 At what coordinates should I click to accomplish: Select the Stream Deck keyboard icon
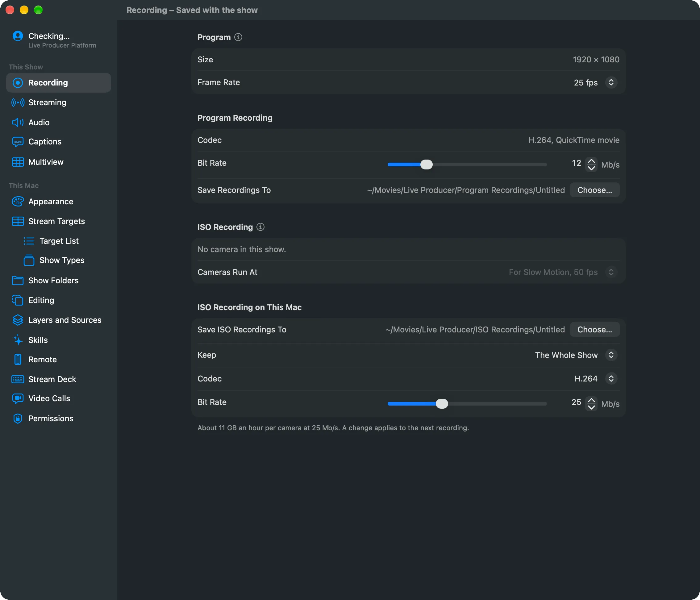[18, 379]
